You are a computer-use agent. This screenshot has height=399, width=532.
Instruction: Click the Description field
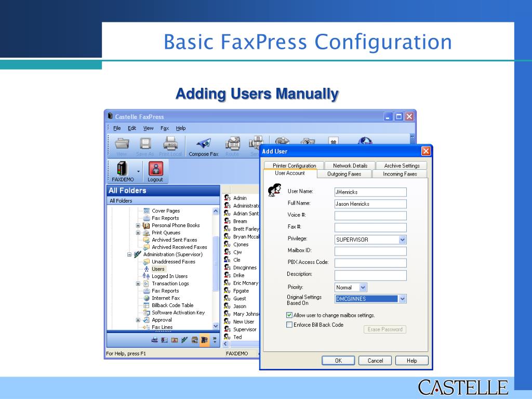point(370,275)
